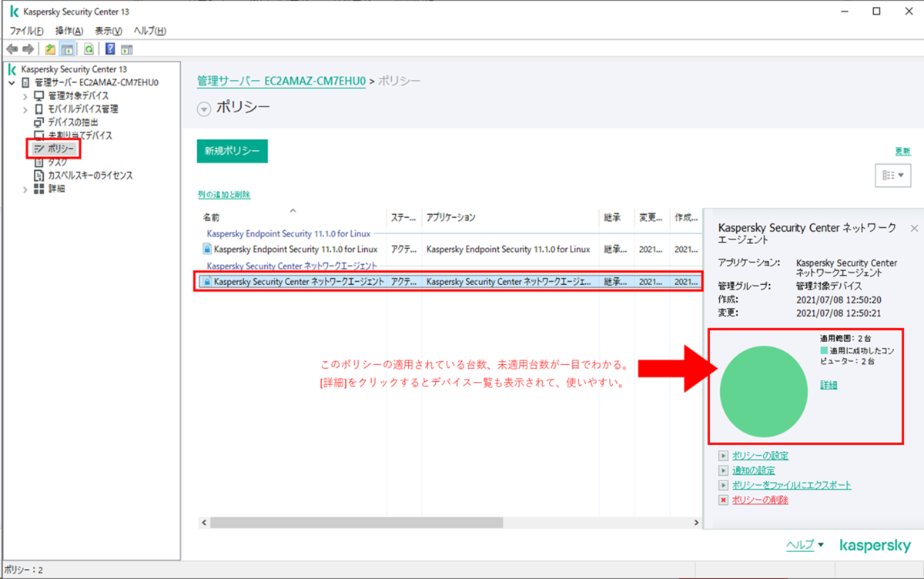Click the 名前 column header

pyautogui.click(x=293, y=218)
